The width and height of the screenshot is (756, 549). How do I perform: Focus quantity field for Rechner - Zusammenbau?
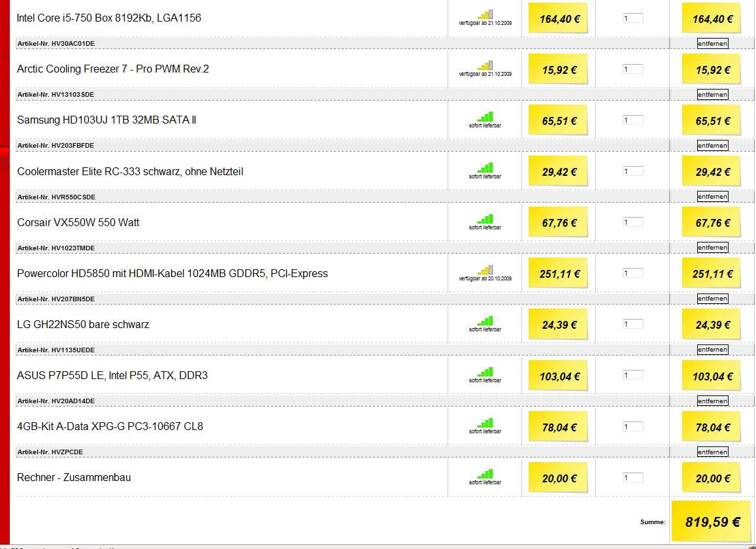coord(633,478)
